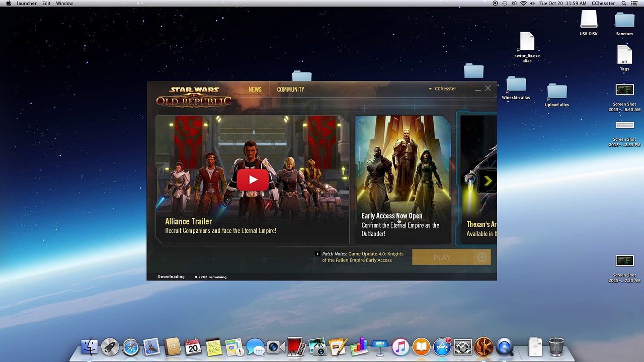Click the SWTOR launcher icon in Dock
This screenshot has height=362, width=644.
click(x=484, y=346)
